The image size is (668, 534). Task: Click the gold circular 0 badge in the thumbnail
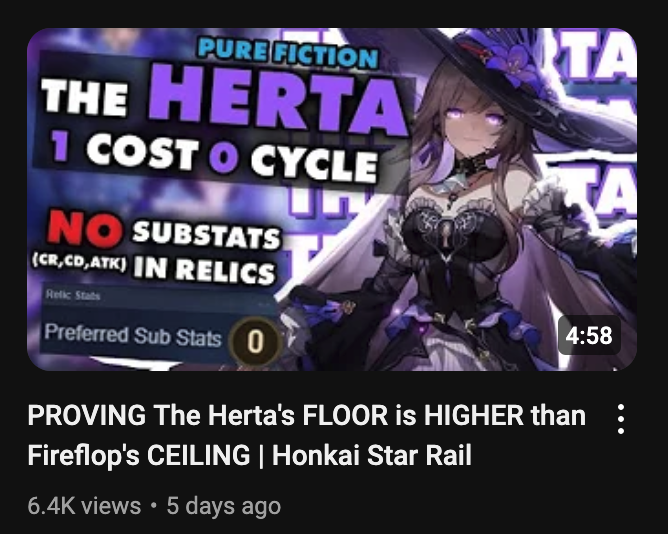coord(255,341)
